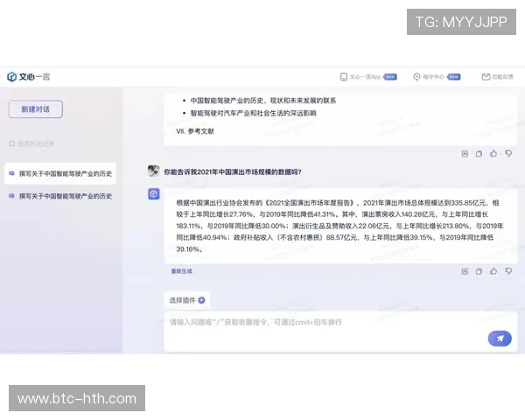Like the answer about 演出市场总体规模
Image resolution: width=525 pixels, height=420 pixels.
[x=493, y=271]
